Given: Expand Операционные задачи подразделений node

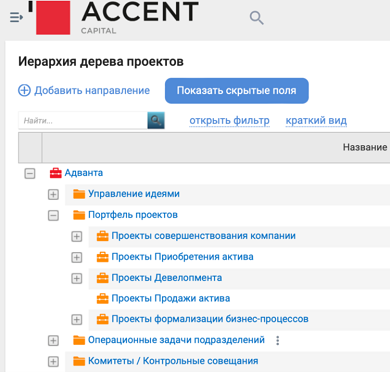Looking at the screenshot, I should (53, 341).
